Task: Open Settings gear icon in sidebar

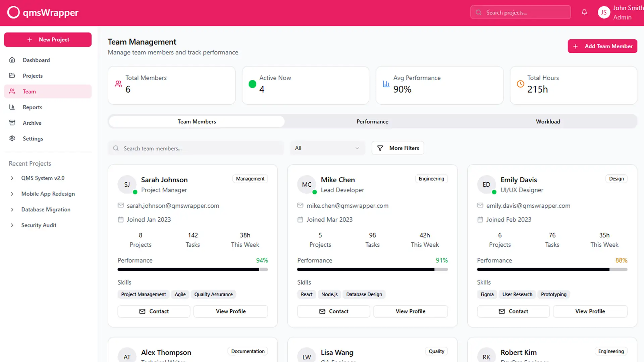Action: [x=12, y=138]
